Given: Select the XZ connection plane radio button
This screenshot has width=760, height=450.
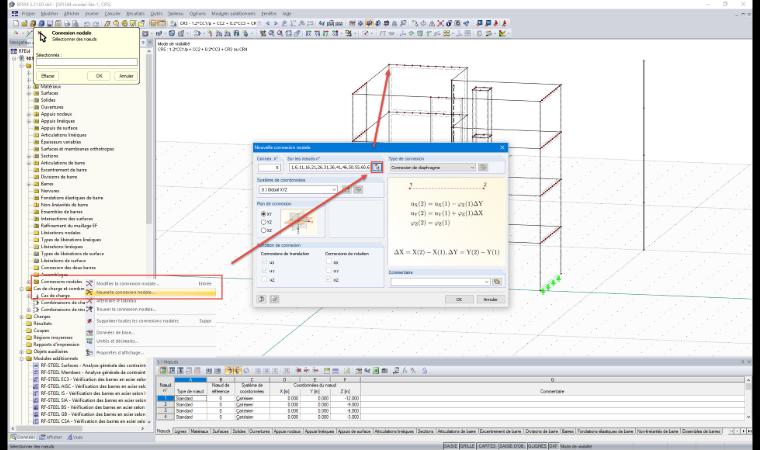Looking at the screenshot, I should pos(264,230).
